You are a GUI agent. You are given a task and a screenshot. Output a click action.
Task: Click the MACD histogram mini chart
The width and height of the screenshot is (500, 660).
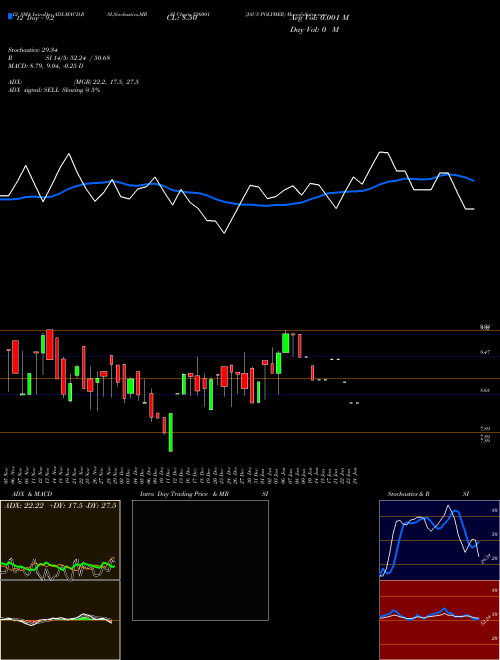60,620
